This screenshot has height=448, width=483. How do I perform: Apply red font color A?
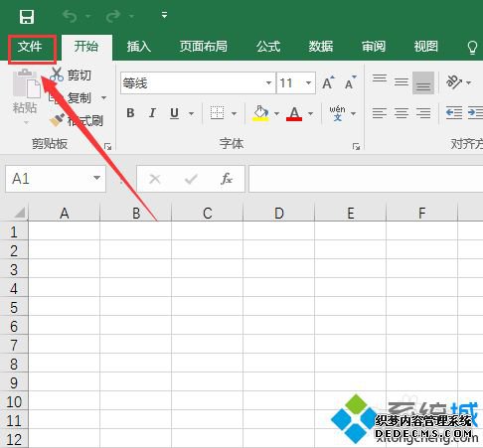[x=294, y=113]
